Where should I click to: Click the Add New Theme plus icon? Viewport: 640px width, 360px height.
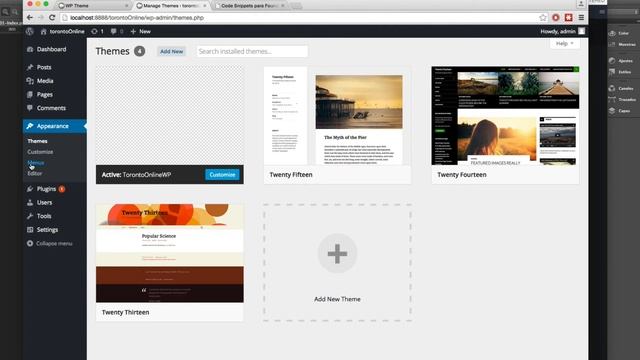coord(337,253)
